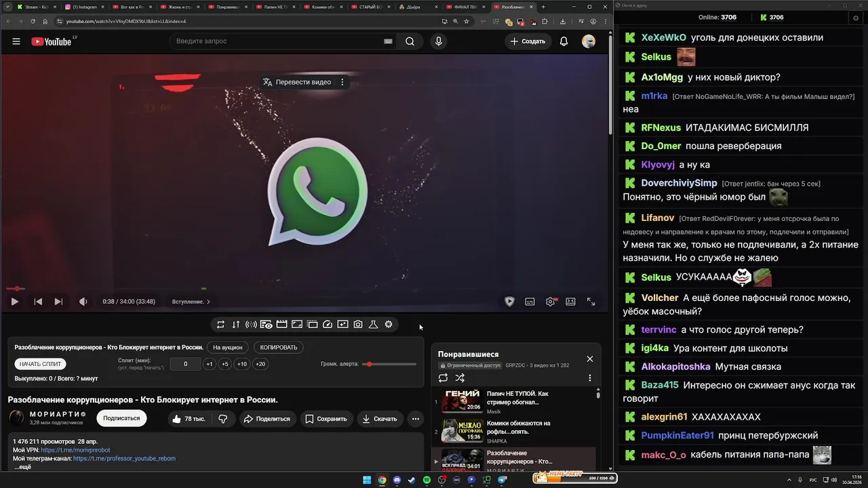The height and width of the screenshot is (488, 868).
Task: Click the Создать button
Action: tap(528, 41)
